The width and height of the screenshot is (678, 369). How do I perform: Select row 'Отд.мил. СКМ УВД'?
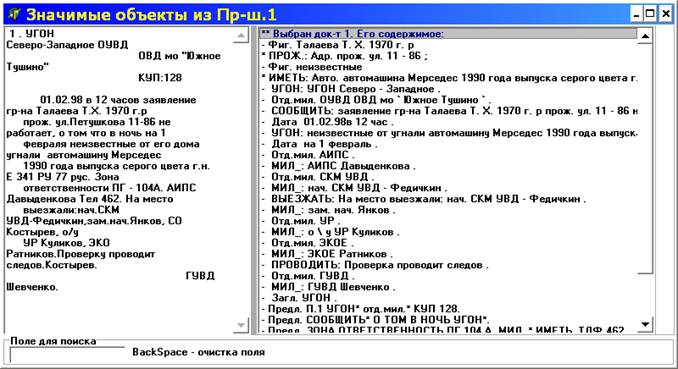click(448, 177)
